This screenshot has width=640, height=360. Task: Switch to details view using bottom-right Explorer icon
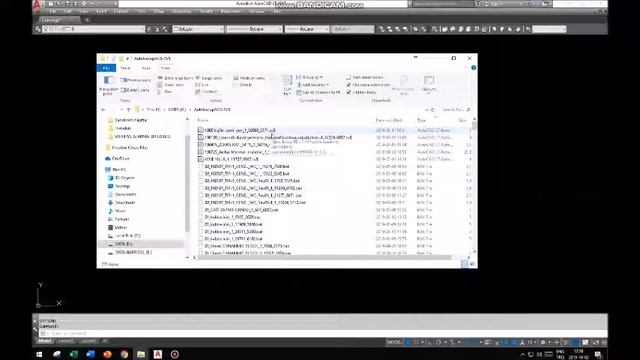point(465,264)
